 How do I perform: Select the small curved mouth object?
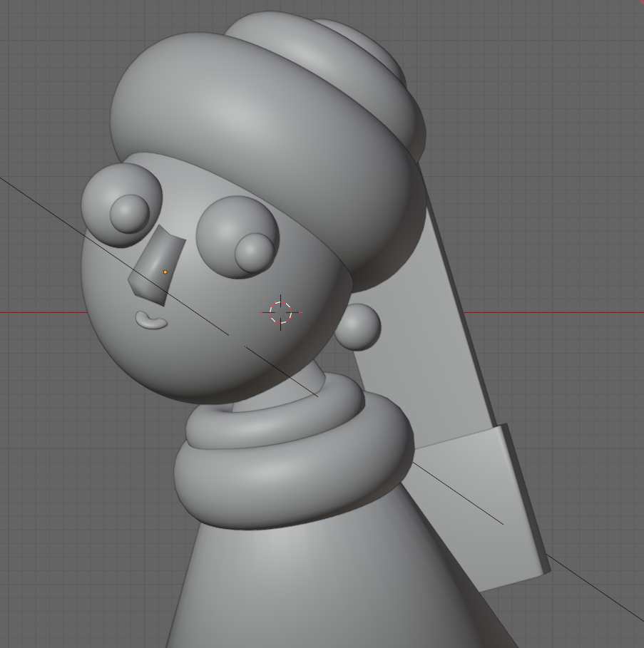[x=151, y=320]
